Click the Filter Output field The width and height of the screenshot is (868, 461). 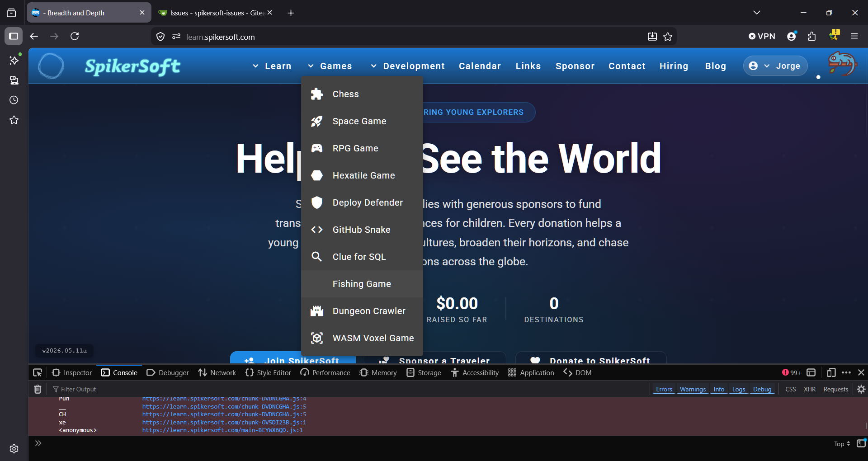pyautogui.click(x=348, y=389)
